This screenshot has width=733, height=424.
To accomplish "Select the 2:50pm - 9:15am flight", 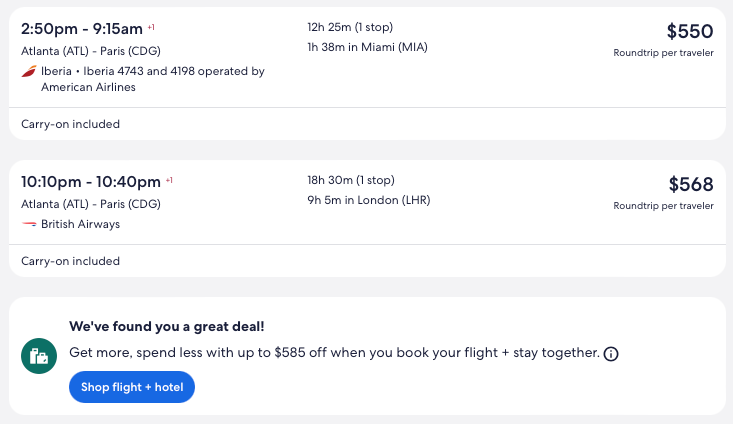I will pos(82,28).
